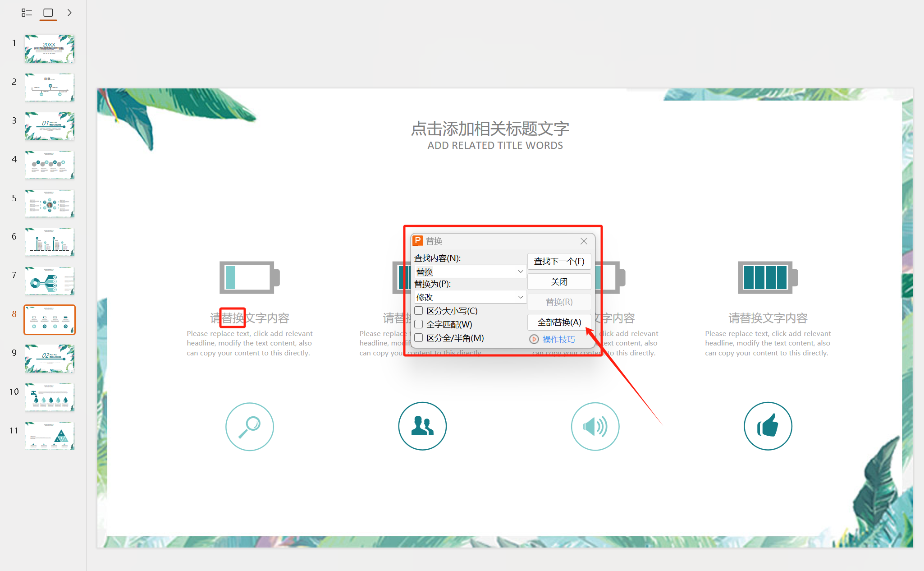Open the 替换为 replacement text dropdown
Image resolution: width=924 pixels, height=571 pixels.
pyautogui.click(x=520, y=297)
